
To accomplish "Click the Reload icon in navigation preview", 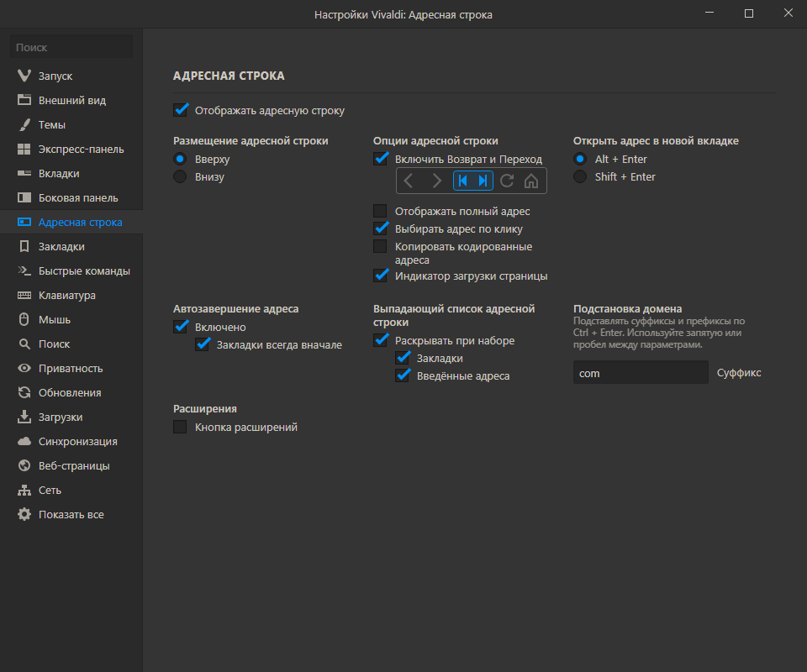I will [x=507, y=181].
